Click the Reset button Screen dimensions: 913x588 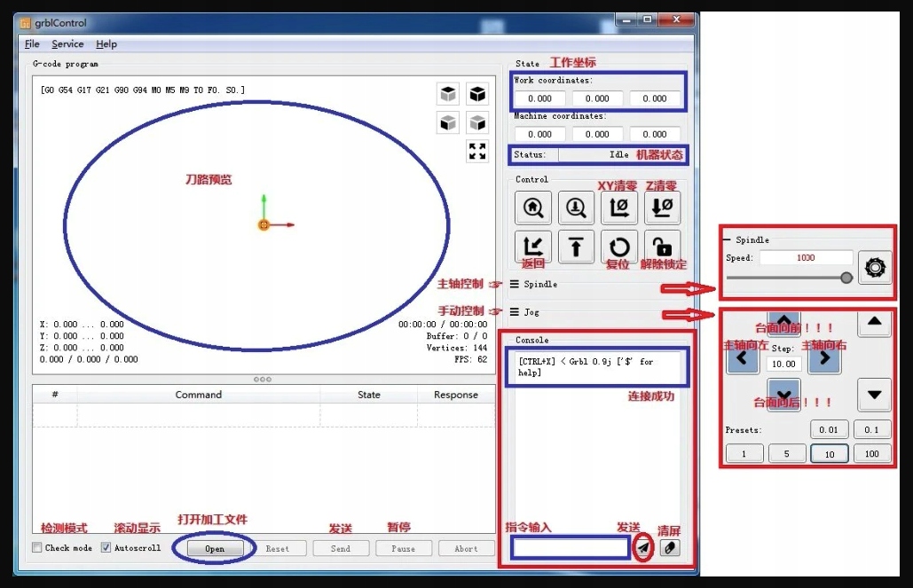tap(277, 548)
